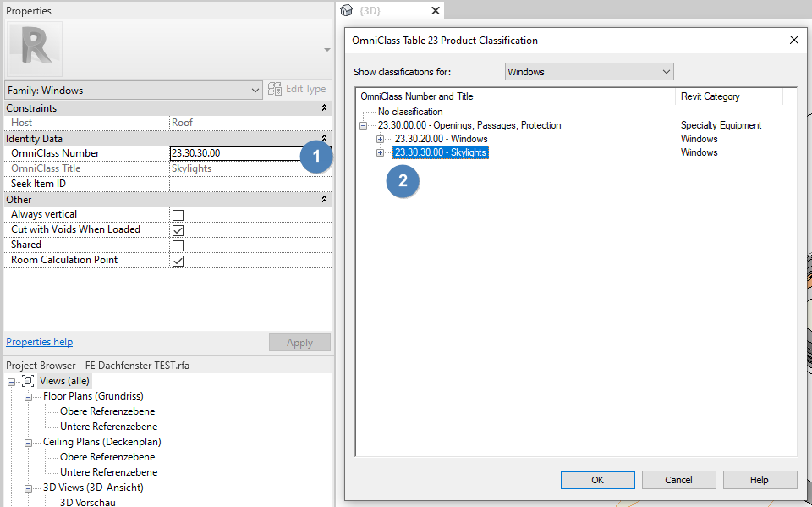Click the Revit Category column header
Viewport: 812px width, 507px height.
(x=710, y=96)
